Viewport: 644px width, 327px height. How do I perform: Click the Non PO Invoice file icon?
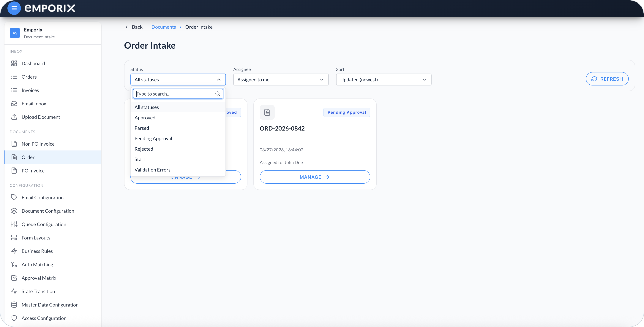(14, 144)
